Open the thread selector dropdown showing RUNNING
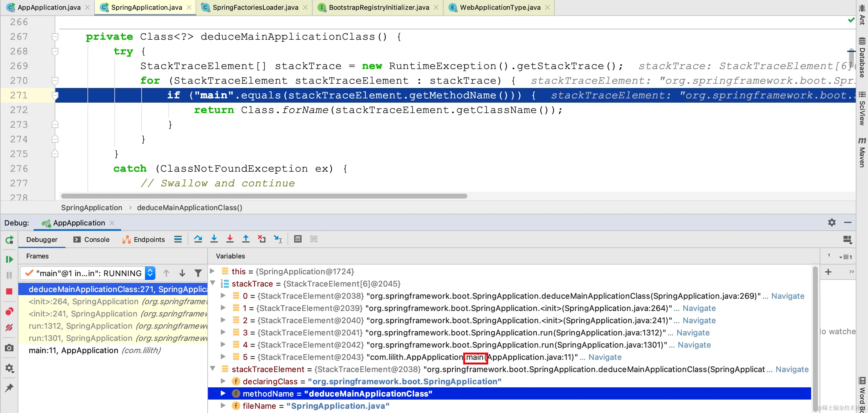This screenshot has width=868, height=413. (150, 273)
